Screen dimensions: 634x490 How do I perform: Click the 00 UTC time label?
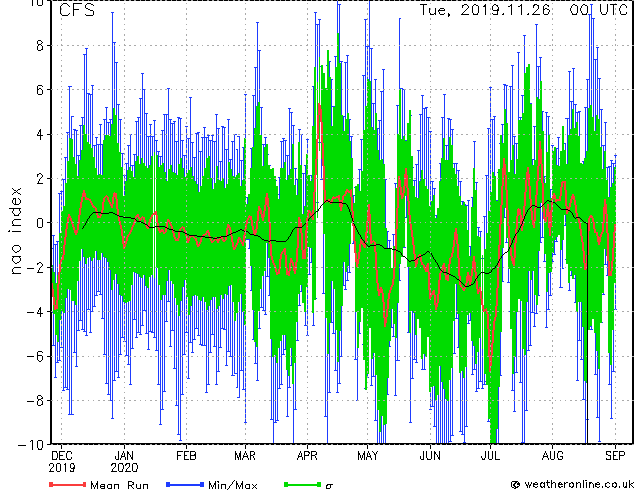coord(598,10)
